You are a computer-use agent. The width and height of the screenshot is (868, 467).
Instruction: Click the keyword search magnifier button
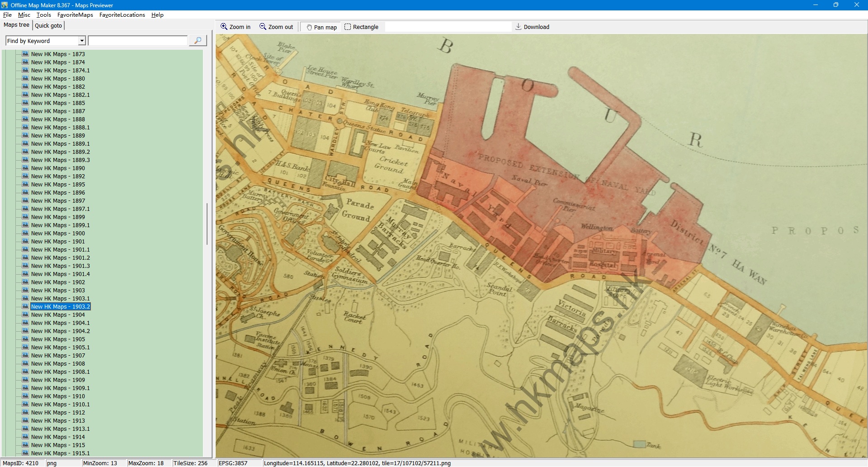198,41
